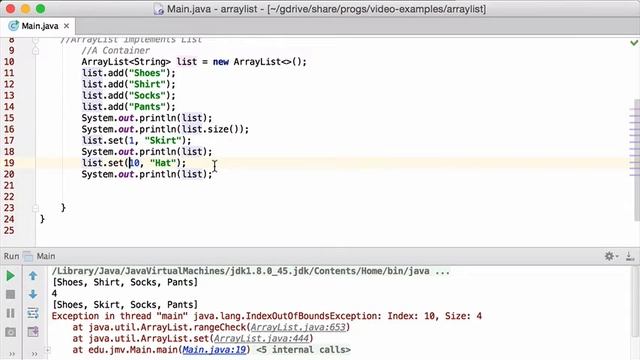Rerun Main with the green play icon
The width and height of the screenshot is (640, 360).
tap(10, 276)
